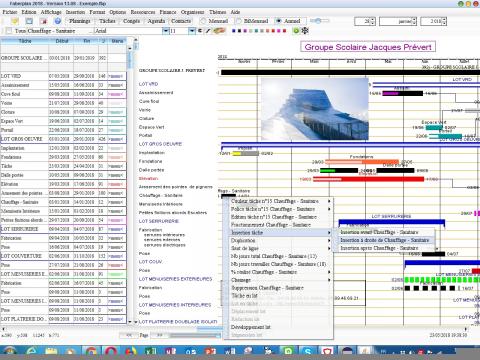
Task: Click the pencil edit icon
Action: 208,31
